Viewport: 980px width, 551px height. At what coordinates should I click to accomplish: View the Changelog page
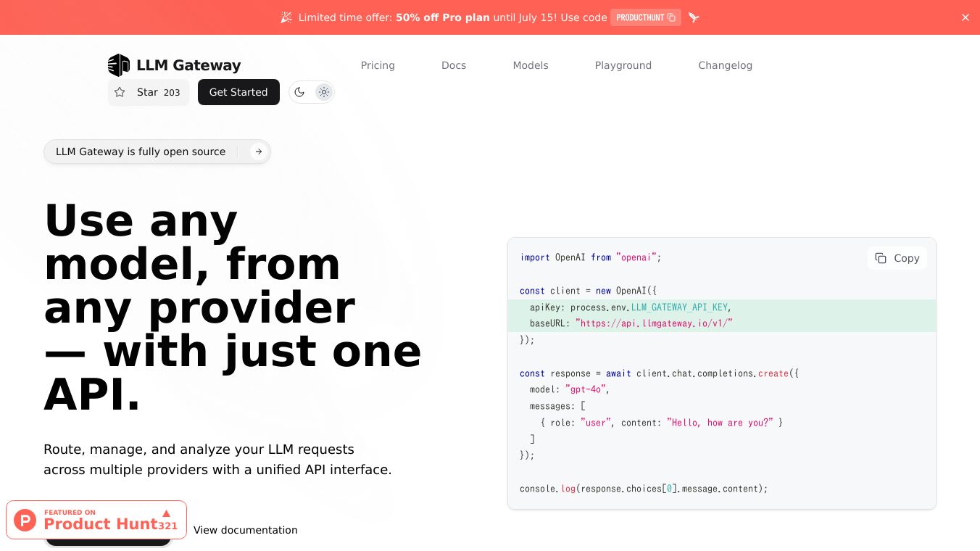click(725, 65)
